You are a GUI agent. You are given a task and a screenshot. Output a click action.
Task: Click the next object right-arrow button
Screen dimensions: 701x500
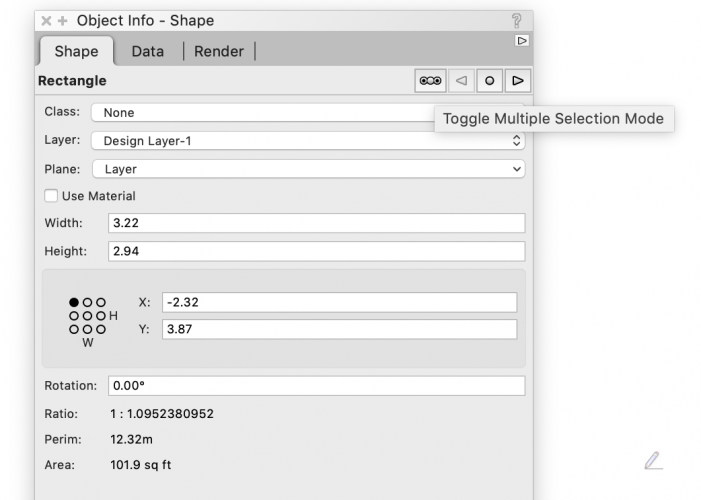click(517, 81)
